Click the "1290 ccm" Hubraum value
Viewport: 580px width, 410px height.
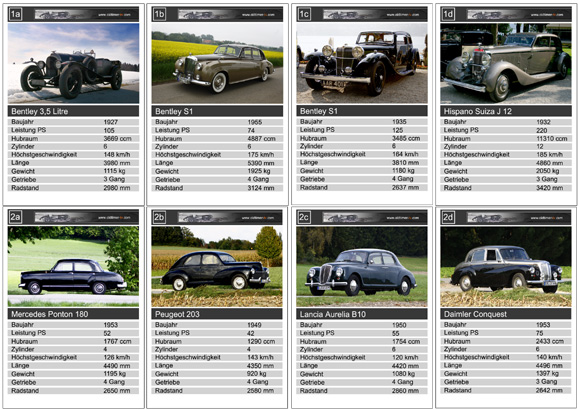[261, 341]
